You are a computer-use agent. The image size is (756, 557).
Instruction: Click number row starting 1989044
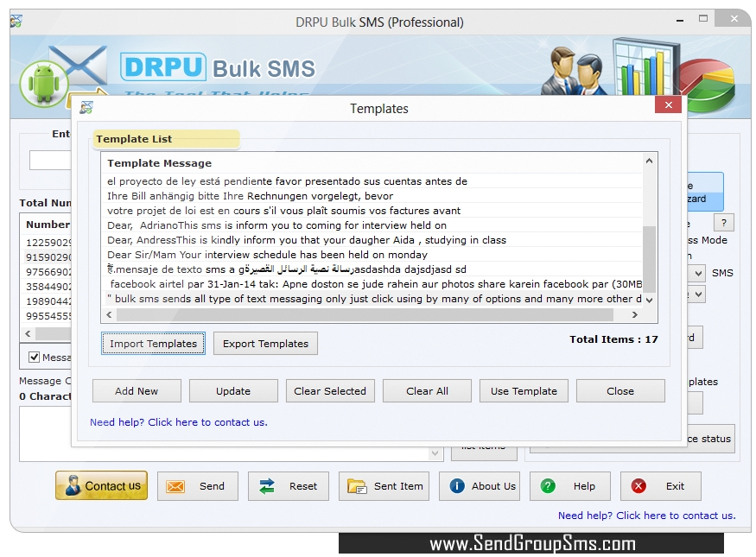click(x=48, y=301)
